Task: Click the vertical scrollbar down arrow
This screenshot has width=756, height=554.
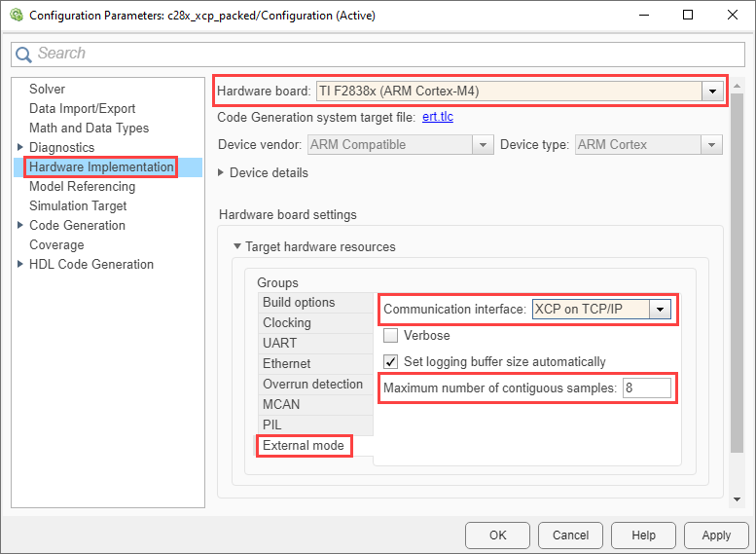Action: pos(737,499)
